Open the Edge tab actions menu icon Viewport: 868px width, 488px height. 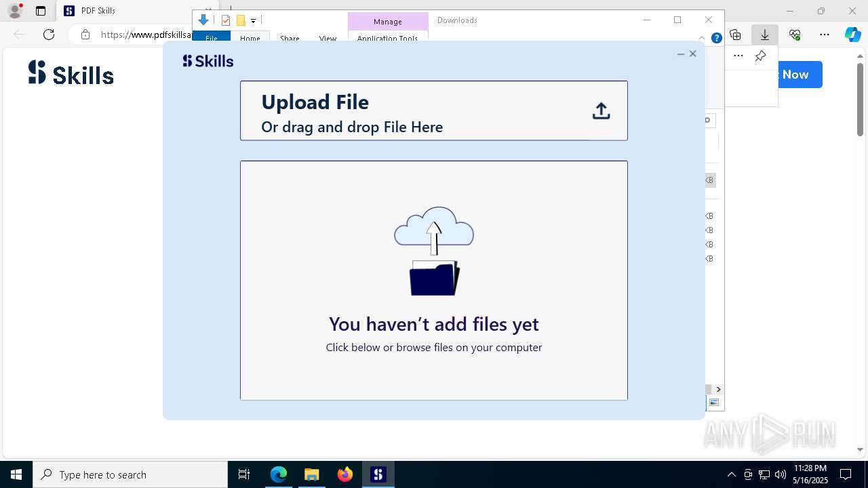point(41,11)
